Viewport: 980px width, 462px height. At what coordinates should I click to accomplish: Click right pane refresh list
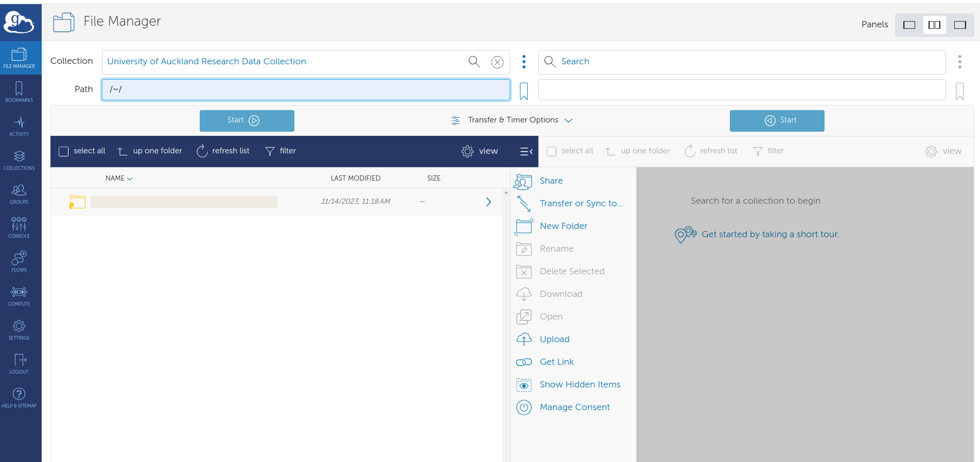pos(711,151)
